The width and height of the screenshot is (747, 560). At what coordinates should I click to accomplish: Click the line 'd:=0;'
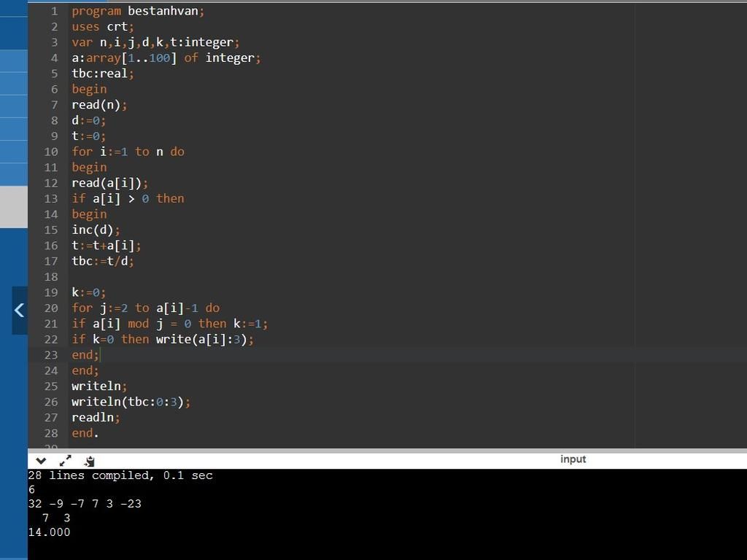click(88, 120)
